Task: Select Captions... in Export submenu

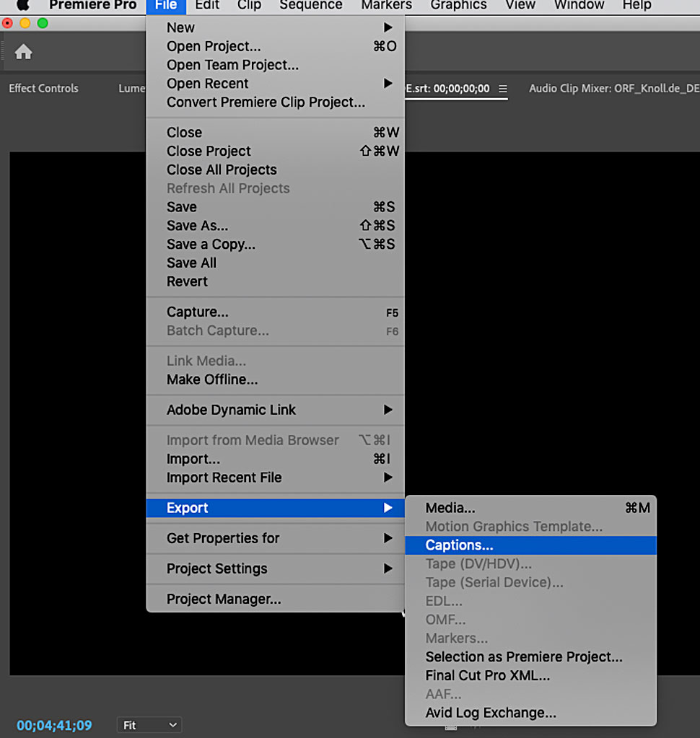Action: pyautogui.click(x=530, y=545)
